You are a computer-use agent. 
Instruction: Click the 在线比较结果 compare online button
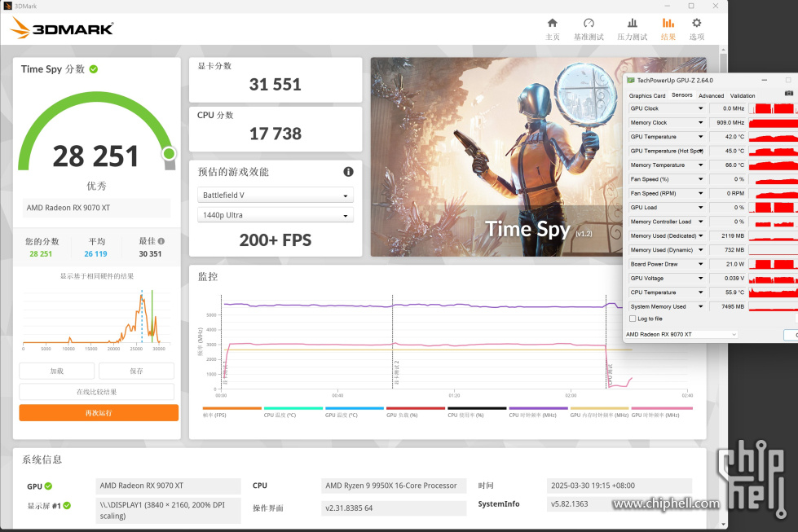97,392
